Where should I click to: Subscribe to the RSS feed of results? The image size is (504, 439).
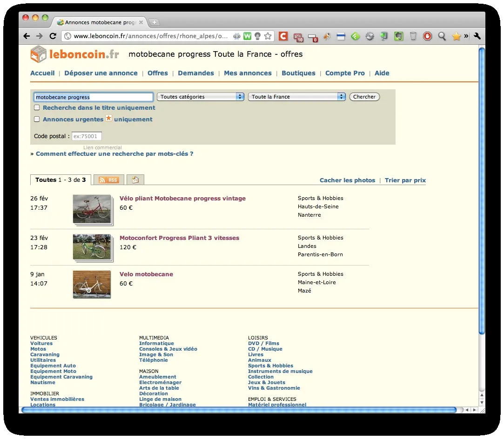(x=108, y=180)
